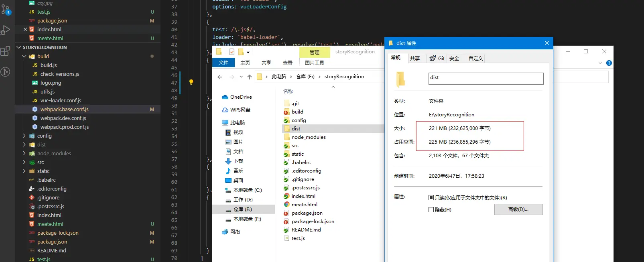Open 查看 ribbon tab
Screen dimensions: 644x262
pos(288,63)
